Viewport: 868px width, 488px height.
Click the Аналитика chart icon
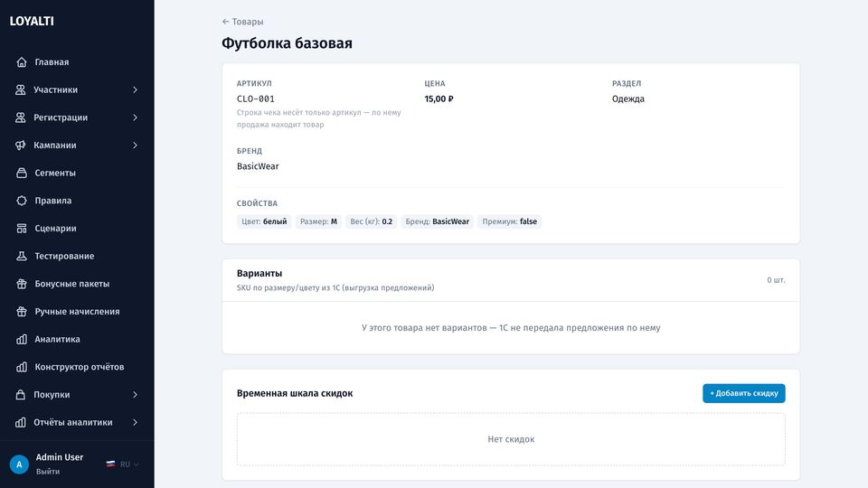[x=22, y=339]
